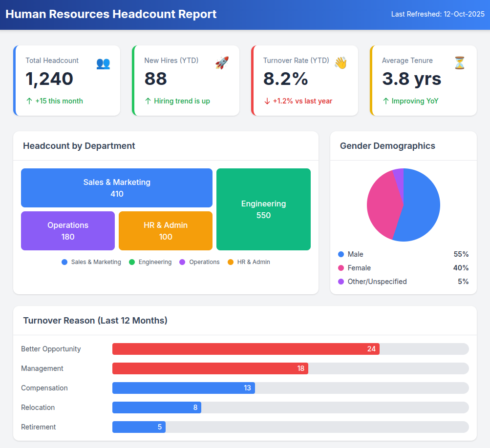This screenshot has height=448, width=490.
Task: Click the Better Opportunity red bar
Action: (x=246, y=349)
